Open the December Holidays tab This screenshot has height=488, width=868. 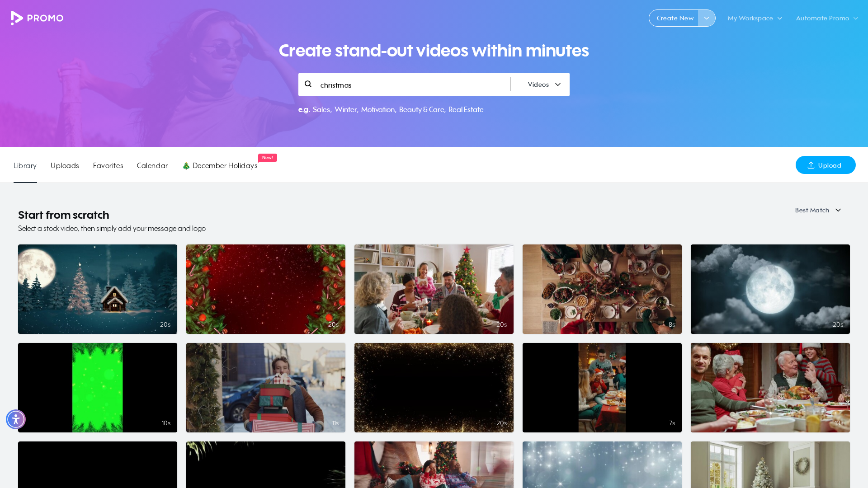click(x=220, y=165)
